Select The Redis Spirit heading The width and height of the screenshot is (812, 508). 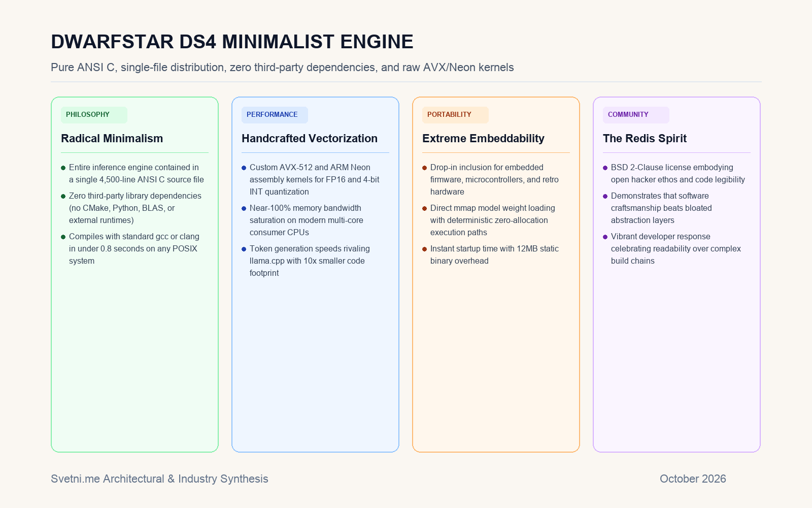[x=645, y=138]
